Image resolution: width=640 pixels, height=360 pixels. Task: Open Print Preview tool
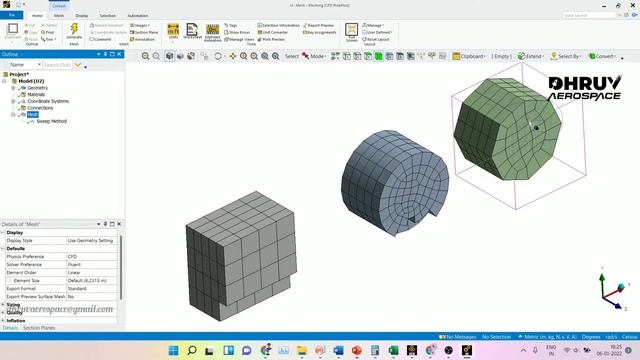click(x=271, y=39)
